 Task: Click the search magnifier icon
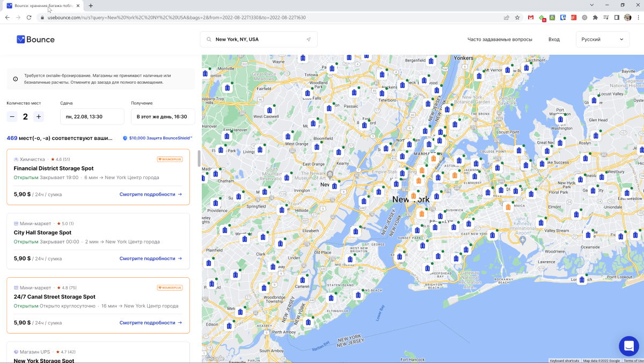pos(209,39)
